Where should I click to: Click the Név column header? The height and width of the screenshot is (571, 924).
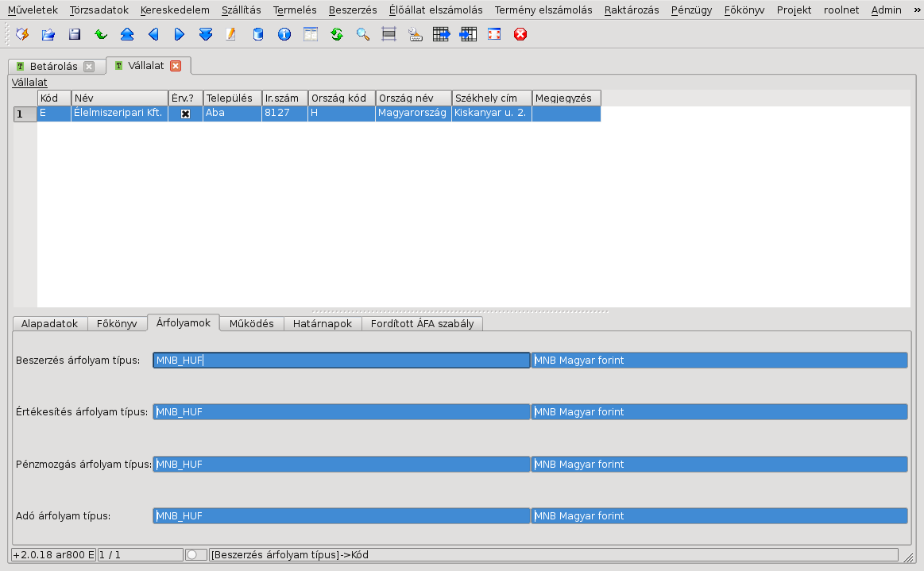coord(119,98)
